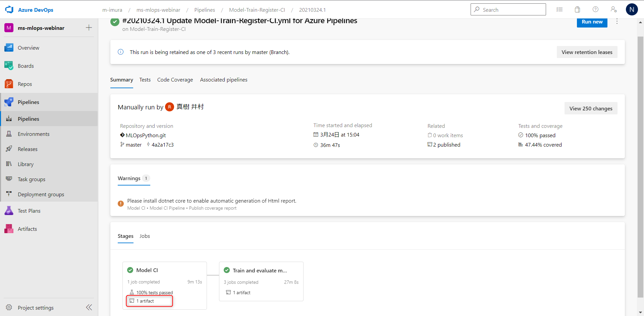Open the Marketplace shopping bag icon
The width and height of the screenshot is (644, 316).
click(577, 9)
